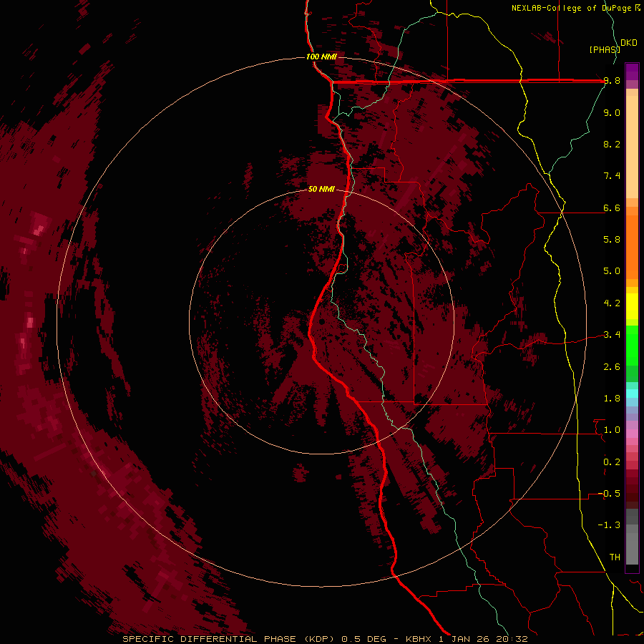644x644 pixels.
Task: Click the 6.6 value on the color scale
Action: click(x=612, y=208)
